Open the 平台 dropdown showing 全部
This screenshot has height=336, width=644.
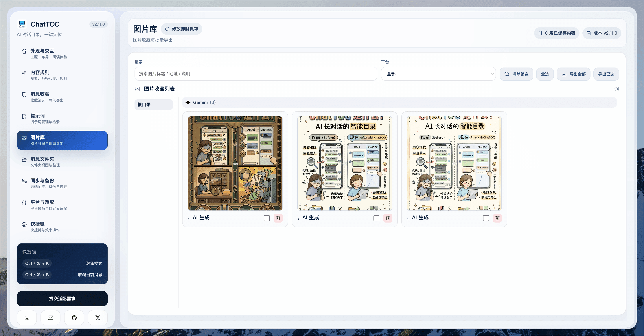coord(438,74)
